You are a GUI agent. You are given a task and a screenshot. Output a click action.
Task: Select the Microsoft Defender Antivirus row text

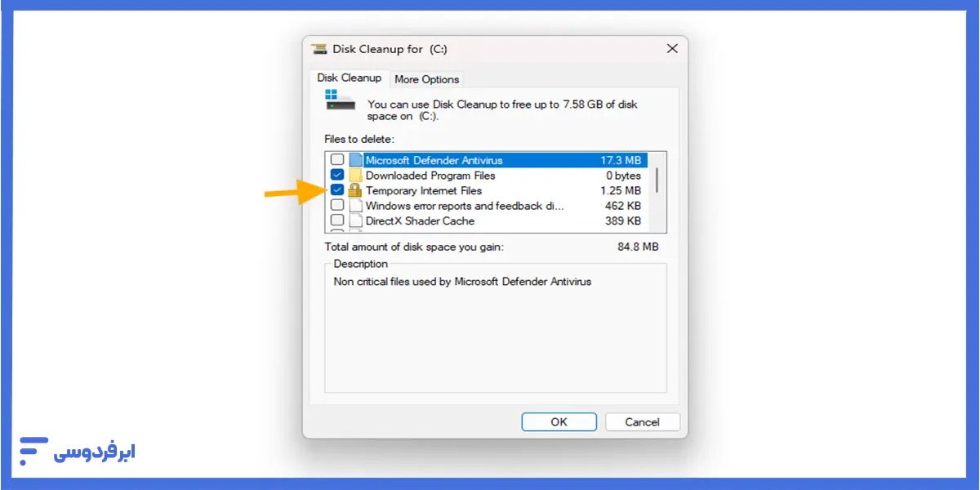(x=434, y=160)
